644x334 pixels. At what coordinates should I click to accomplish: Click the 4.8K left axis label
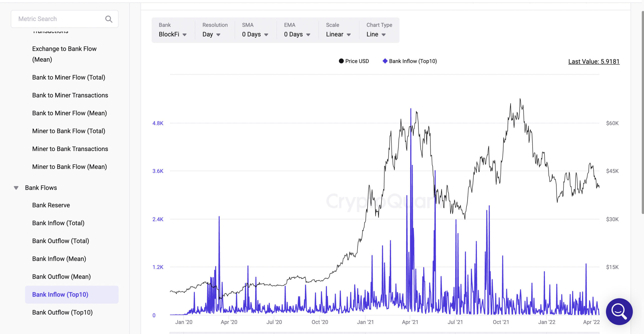(x=158, y=123)
